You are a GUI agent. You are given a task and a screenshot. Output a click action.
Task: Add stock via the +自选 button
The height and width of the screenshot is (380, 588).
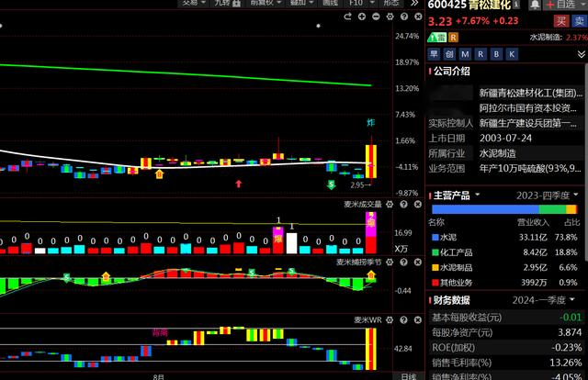pos(560,5)
